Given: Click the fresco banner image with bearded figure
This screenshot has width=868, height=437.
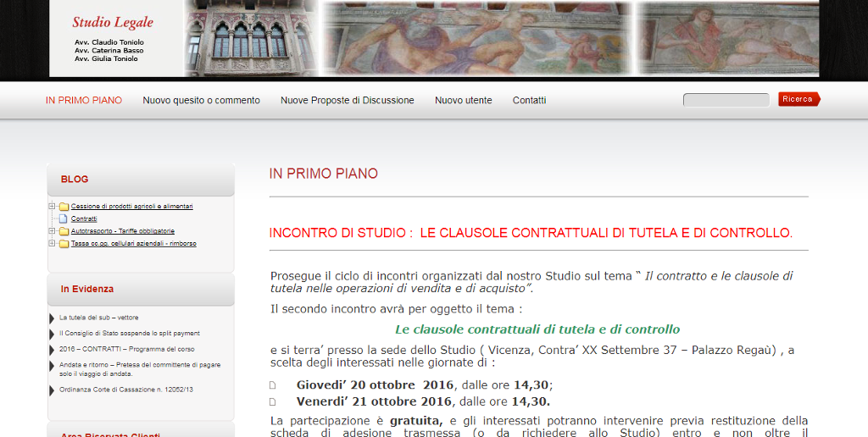Looking at the screenshot, I should (476, 38).
